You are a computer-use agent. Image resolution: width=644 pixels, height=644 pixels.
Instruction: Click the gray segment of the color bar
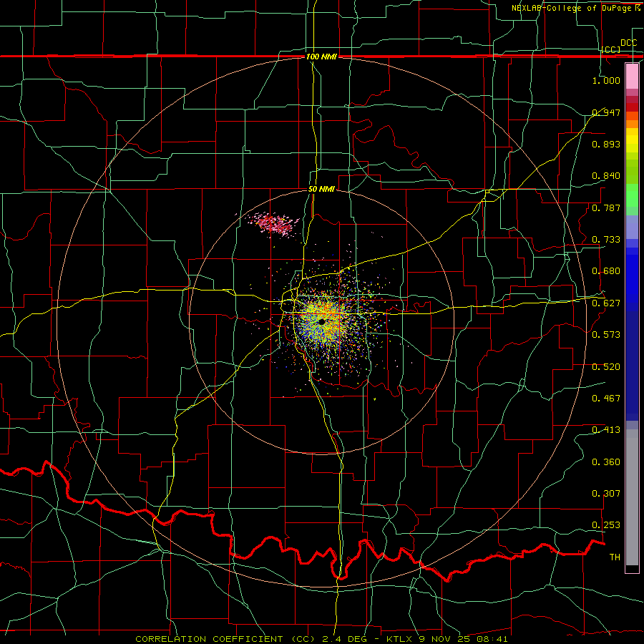[632, 497]
